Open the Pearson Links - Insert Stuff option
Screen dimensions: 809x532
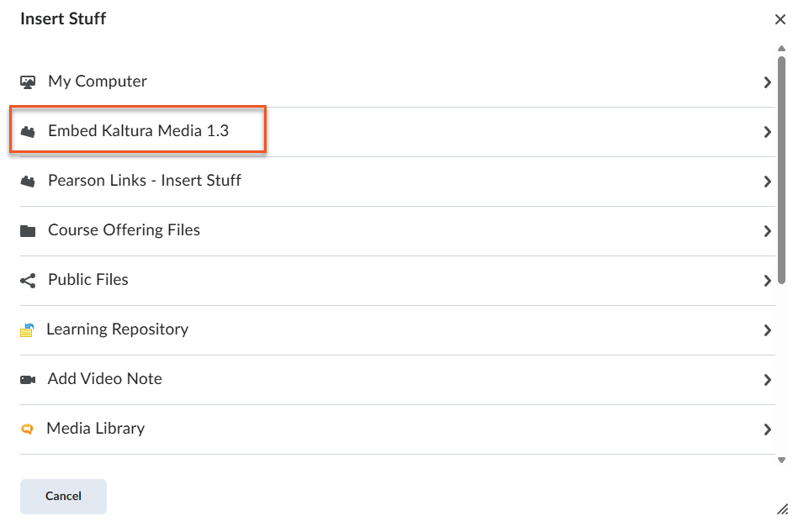click(x=145, y=181)
